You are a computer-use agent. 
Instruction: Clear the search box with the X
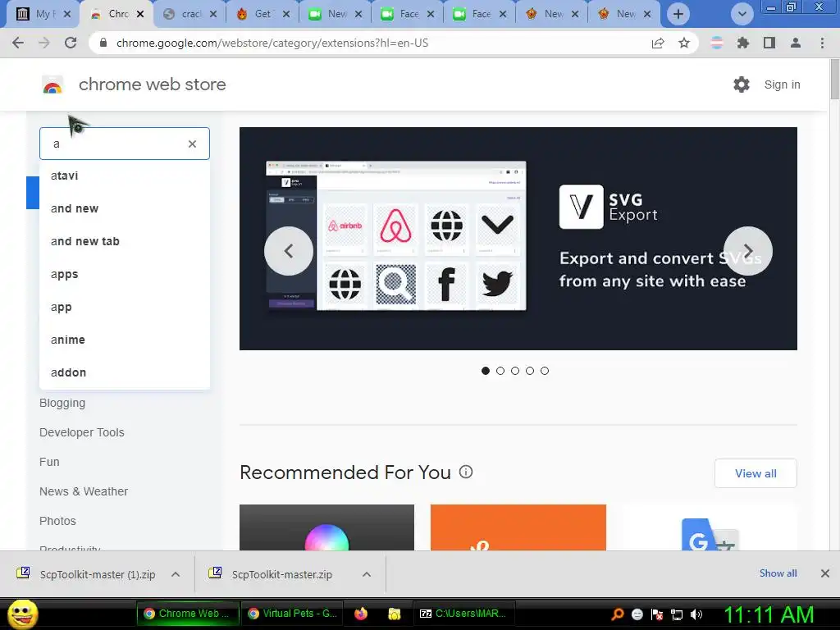tap(192, 144)
